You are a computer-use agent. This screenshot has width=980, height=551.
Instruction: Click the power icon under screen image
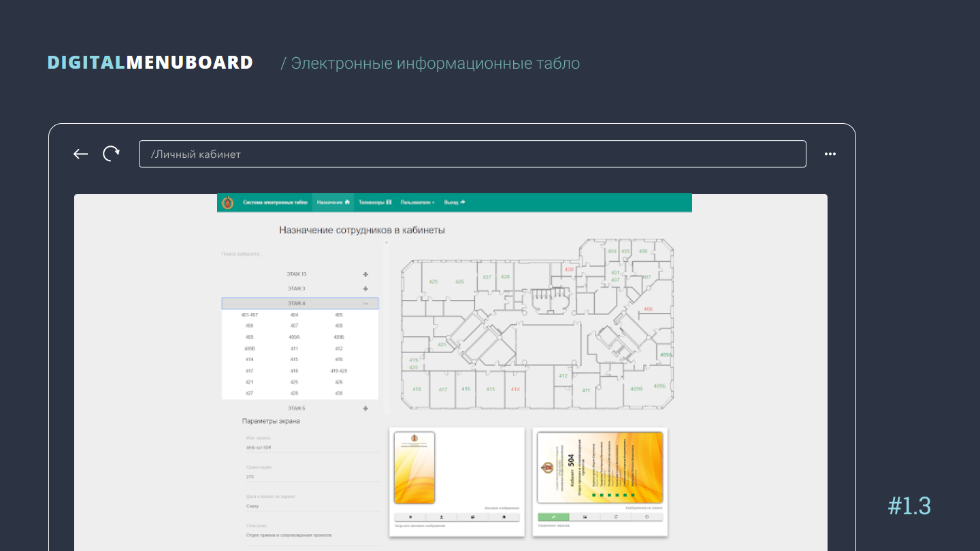647,517
